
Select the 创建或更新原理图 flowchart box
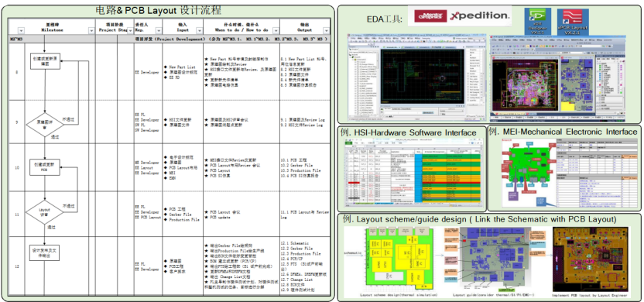tap(45, 62)
